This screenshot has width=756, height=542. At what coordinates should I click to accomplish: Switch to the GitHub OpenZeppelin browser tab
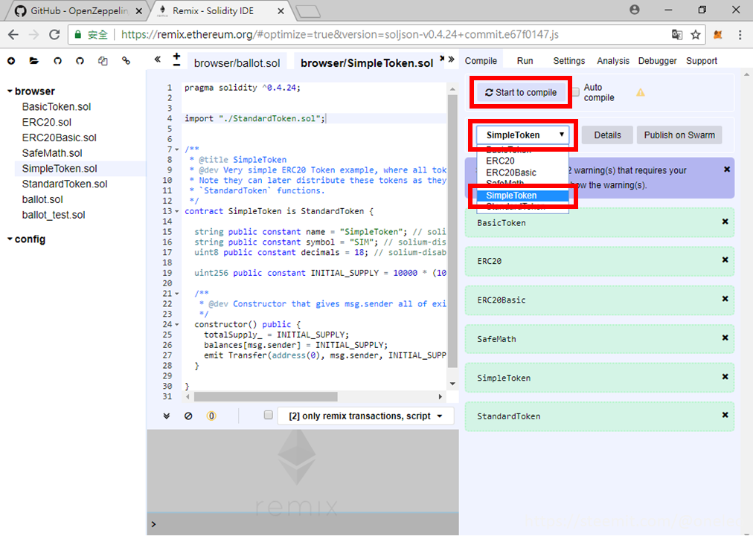(79, 10)
